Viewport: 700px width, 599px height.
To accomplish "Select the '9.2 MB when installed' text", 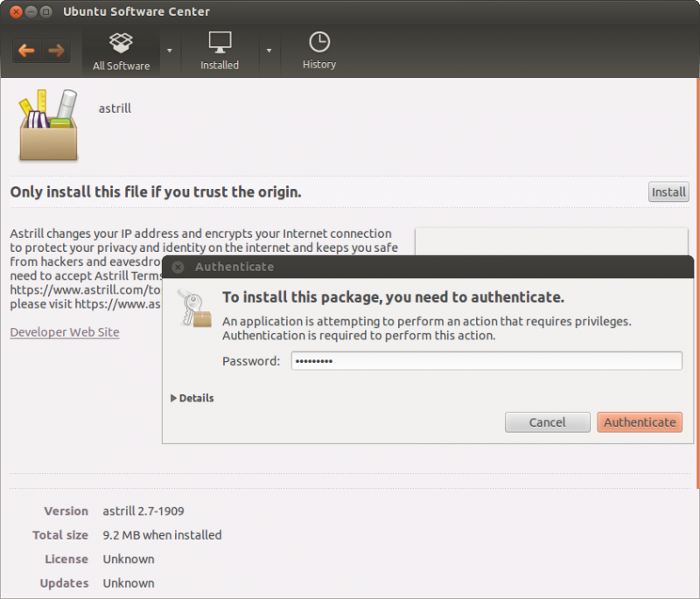I will pyautogui.click(x=162, y=535).
